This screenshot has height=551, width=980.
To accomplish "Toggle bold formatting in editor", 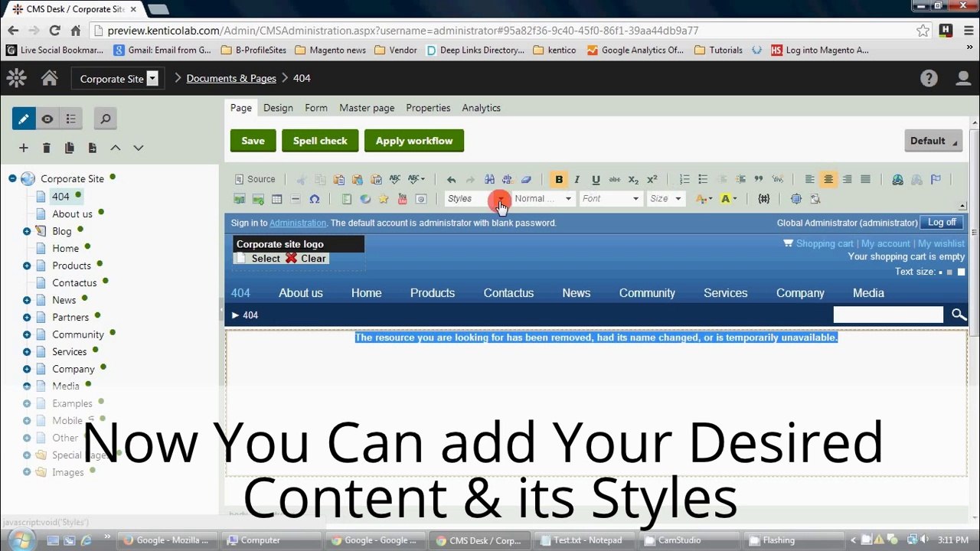I will click(x=559, y=179).
